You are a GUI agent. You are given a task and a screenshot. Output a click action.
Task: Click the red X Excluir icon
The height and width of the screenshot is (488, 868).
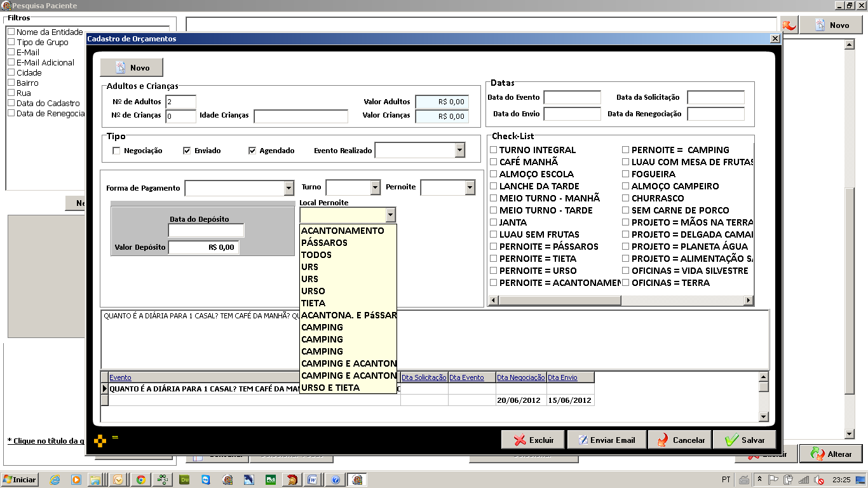[519, 439]
